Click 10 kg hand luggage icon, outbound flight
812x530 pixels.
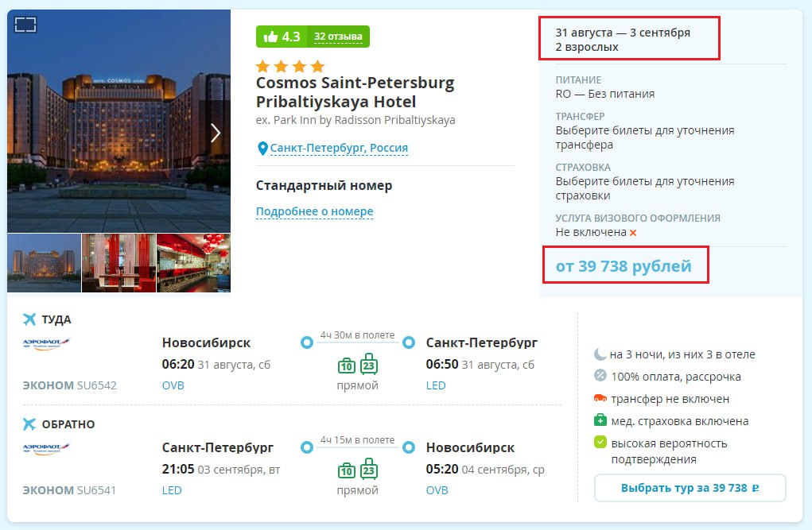pos(347,366)
